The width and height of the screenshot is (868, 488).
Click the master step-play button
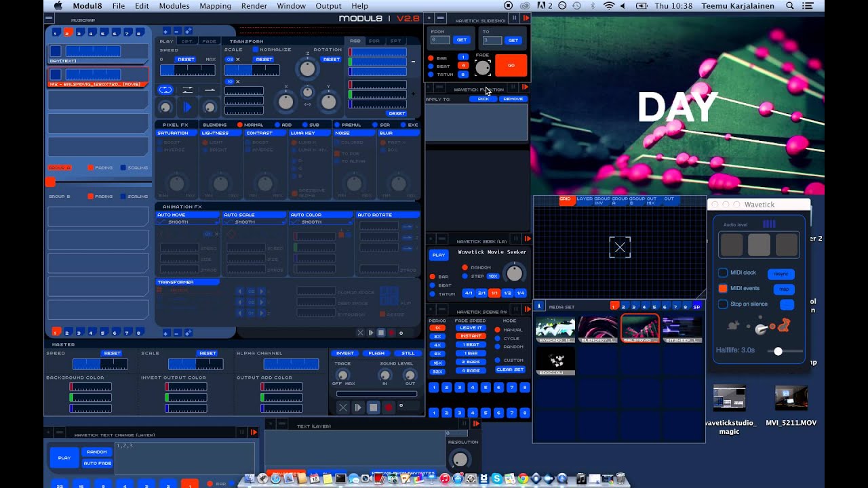(358, 407)
